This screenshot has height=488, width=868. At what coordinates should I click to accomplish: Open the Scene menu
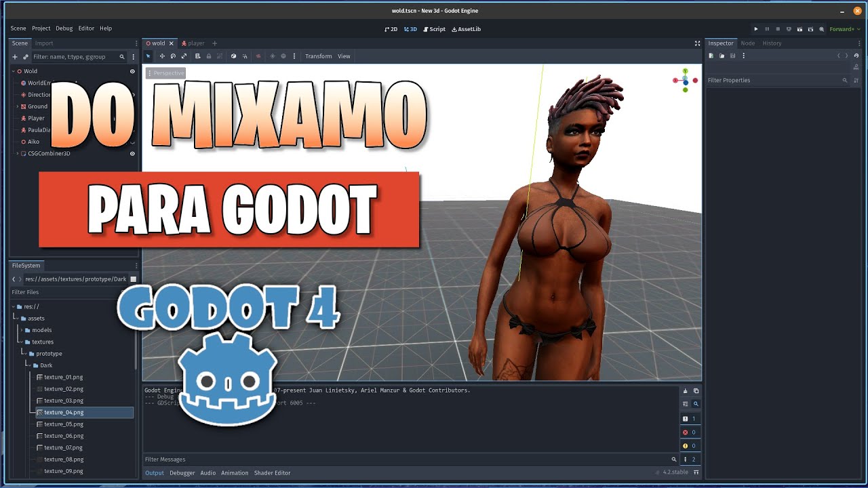pos(18,28)
